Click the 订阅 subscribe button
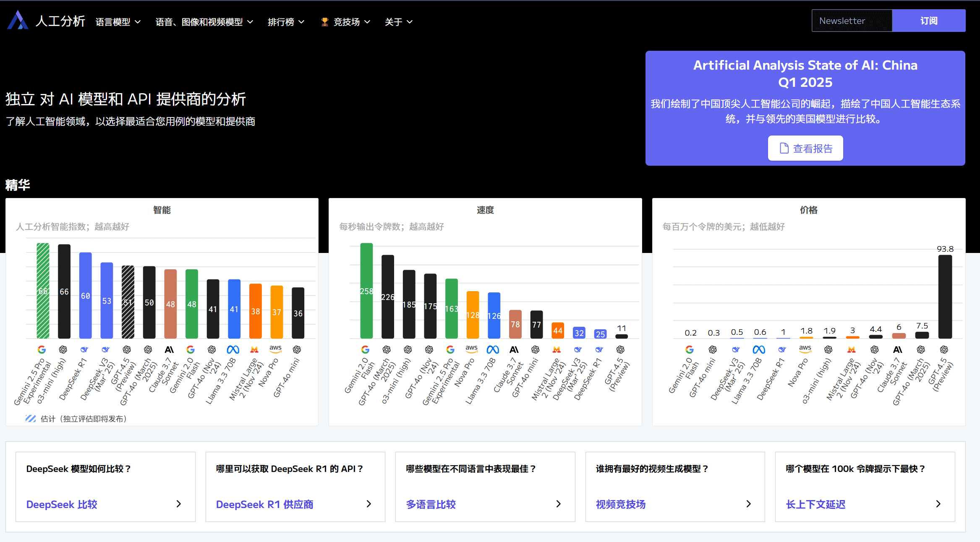980x542 pixels. [928, 21]
